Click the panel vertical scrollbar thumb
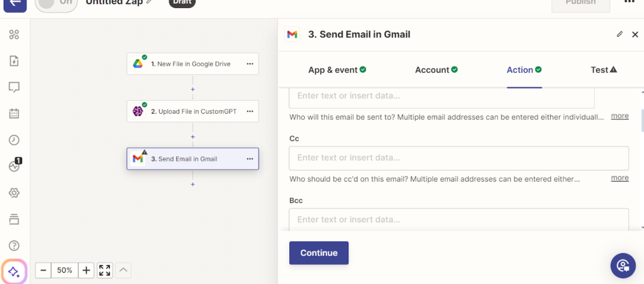644x284 pixels. click(642, 120)
